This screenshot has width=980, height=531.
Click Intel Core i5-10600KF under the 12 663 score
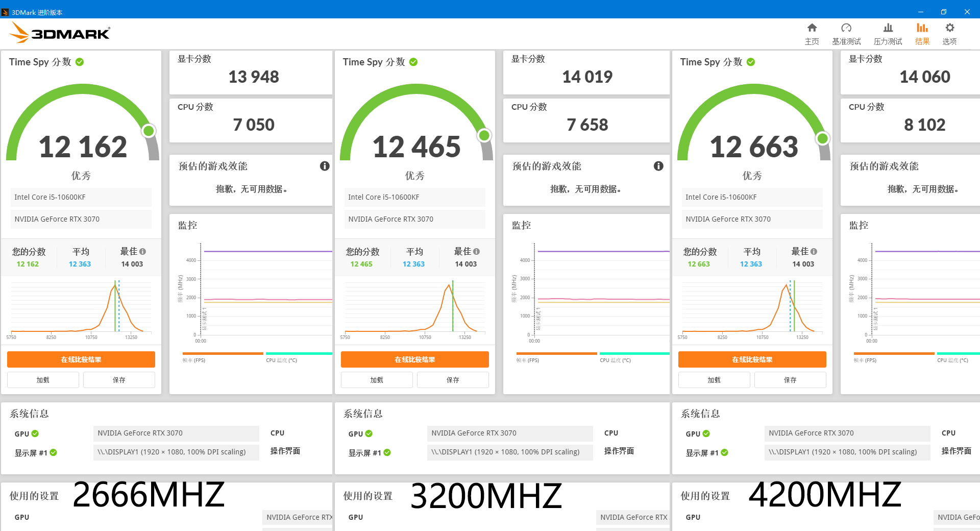coord(752,197)
